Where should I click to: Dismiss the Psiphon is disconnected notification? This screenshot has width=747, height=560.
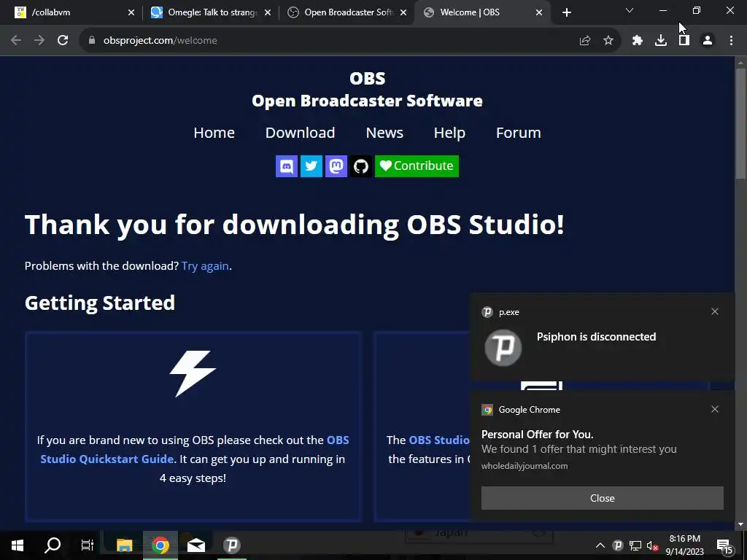click(x=715, y=311)
